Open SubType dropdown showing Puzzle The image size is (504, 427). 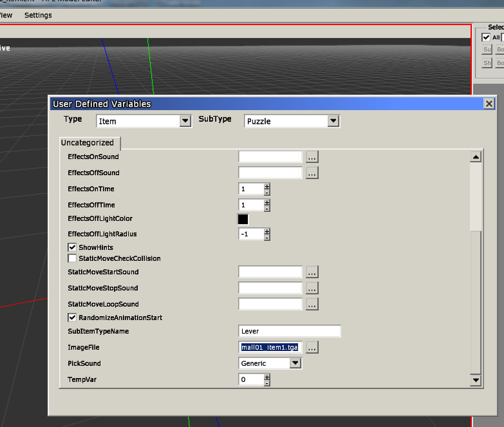pos(333,121)
